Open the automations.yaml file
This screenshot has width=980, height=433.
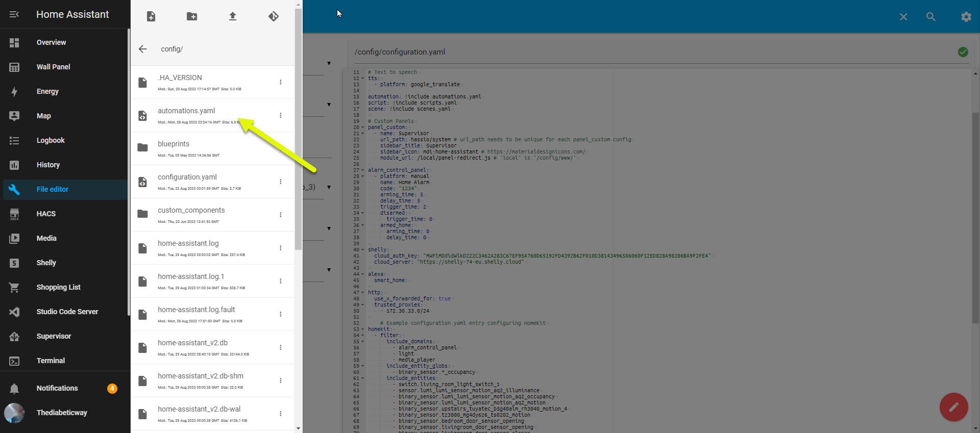click(x=186, y=111)
